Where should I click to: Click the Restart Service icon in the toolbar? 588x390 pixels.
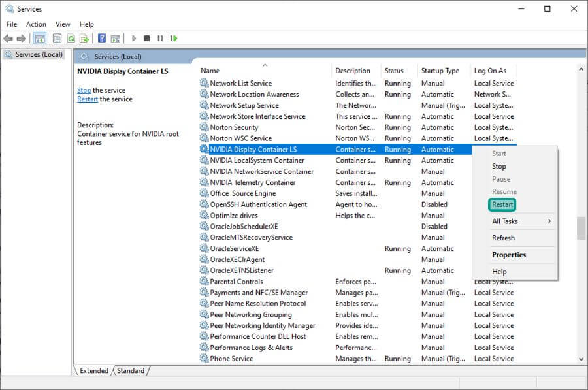click(174, 39)
